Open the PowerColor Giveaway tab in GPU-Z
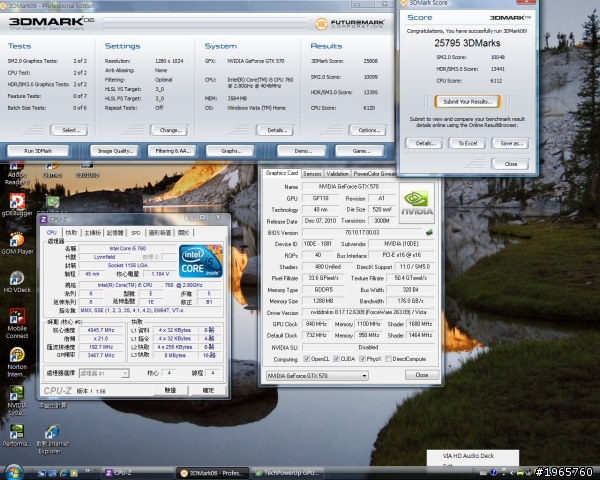Image resolution: width=600 pixels, height=480 pixels. pos(374,174)
